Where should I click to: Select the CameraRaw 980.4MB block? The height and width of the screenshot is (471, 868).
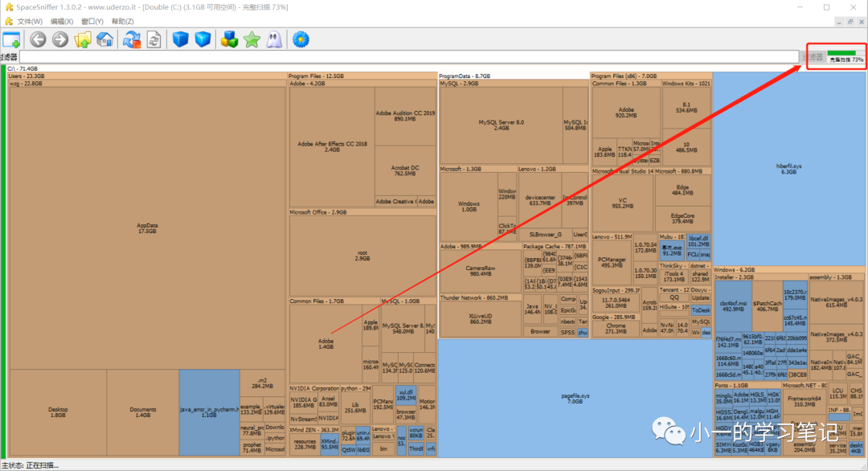(481, 271)
